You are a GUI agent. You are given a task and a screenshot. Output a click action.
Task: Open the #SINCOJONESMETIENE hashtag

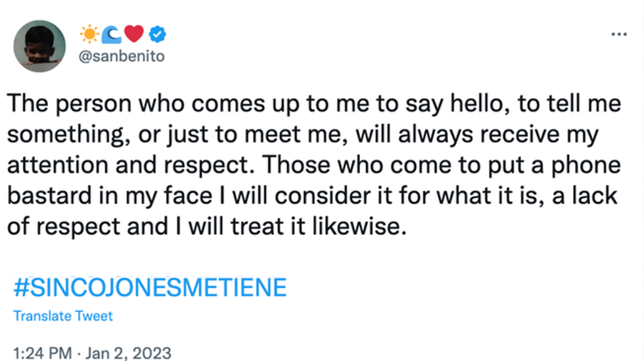(150, 288)
